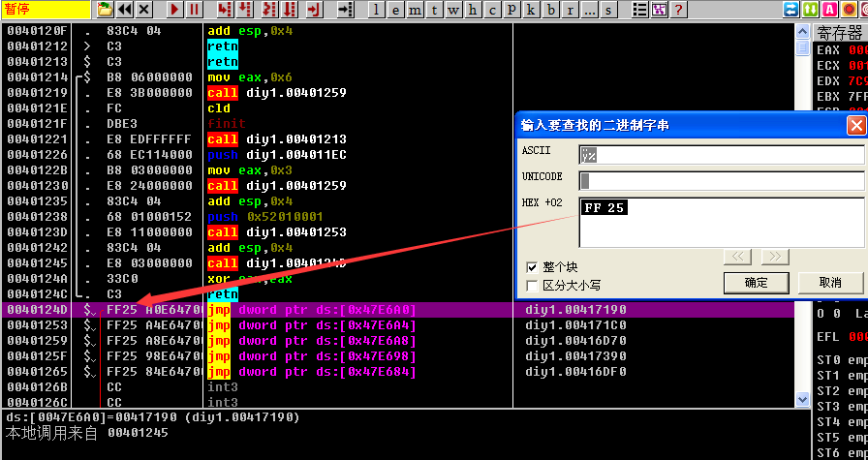Image resolution: width=868 pixels, height=460 pixels.
Task: Click the Open file toolbar icon
Action: (x=106, y=10)
